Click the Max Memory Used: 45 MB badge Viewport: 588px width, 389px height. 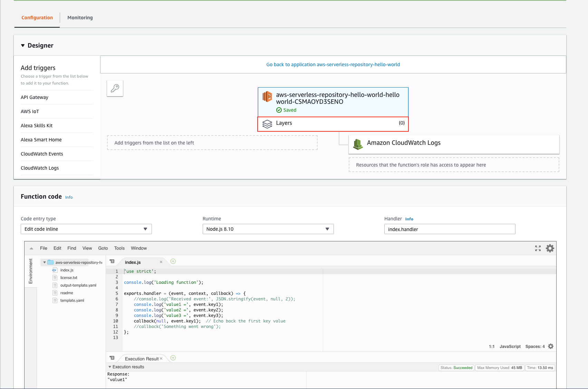[500, 368]
